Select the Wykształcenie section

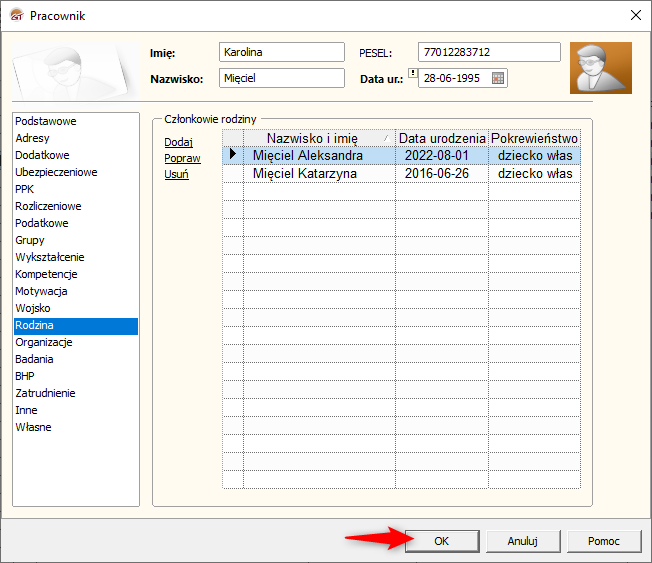50,257
